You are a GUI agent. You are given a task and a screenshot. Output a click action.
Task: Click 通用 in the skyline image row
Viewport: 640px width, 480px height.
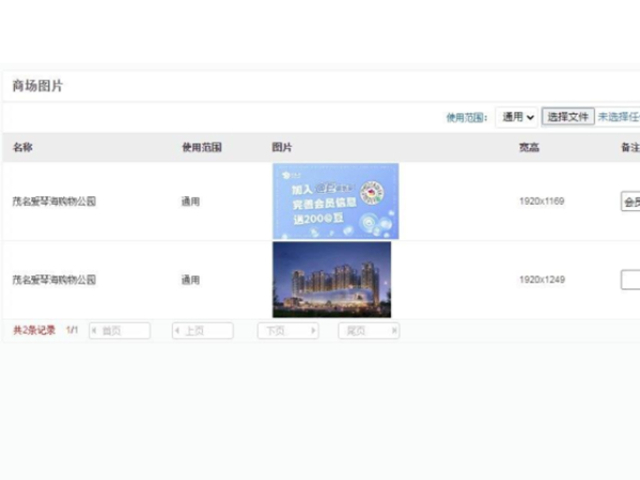(191, 280)
